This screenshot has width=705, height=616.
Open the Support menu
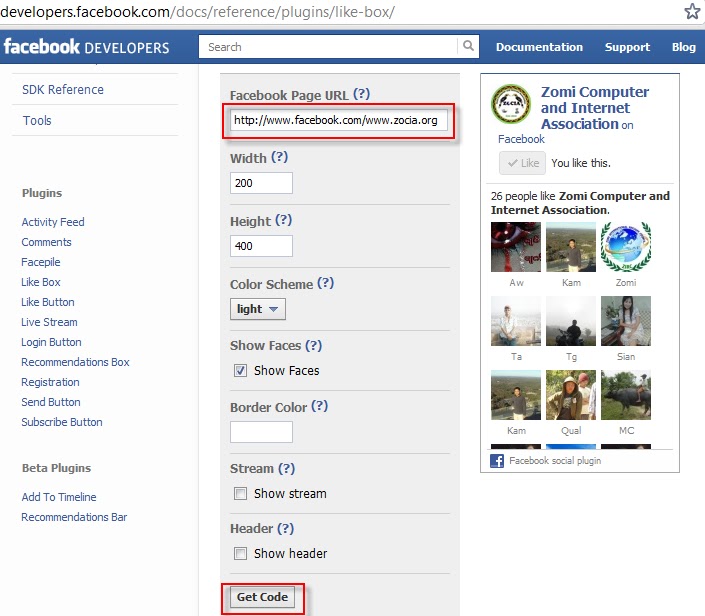click(x=627, y=47)
